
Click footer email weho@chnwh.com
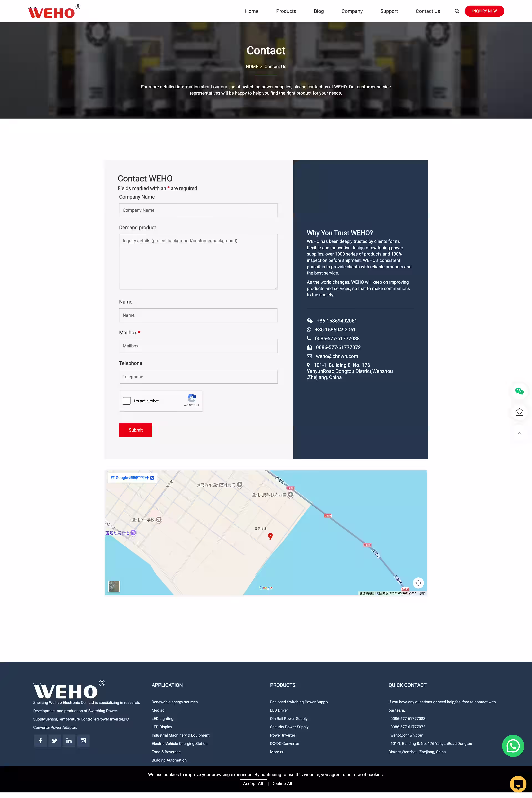pyautogui.click(x=406, y=735)
